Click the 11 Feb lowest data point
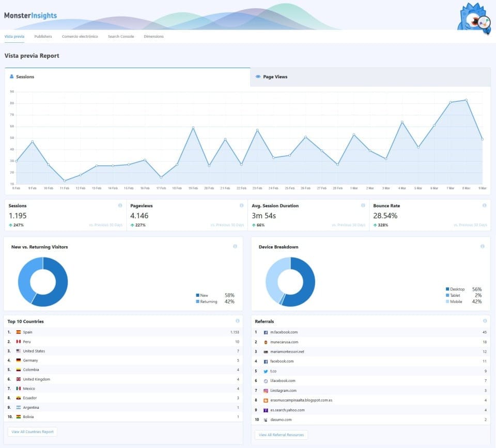The width and height of the screenshot is (496, 448). 65,181
